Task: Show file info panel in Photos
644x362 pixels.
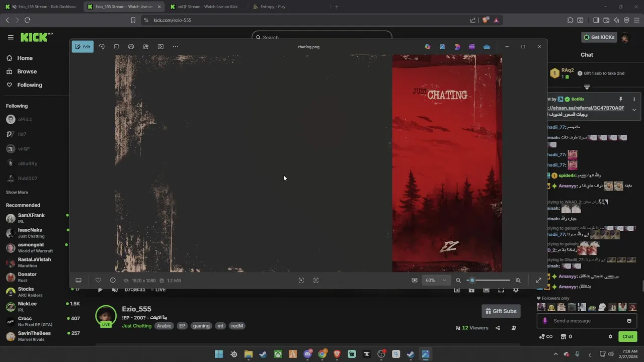Action: click(x=113, y=281)
